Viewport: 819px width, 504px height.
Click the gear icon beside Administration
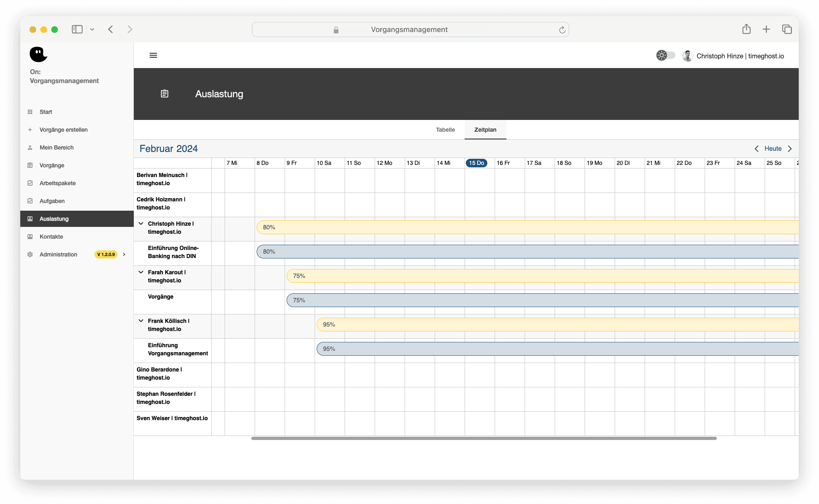[30, 254]
